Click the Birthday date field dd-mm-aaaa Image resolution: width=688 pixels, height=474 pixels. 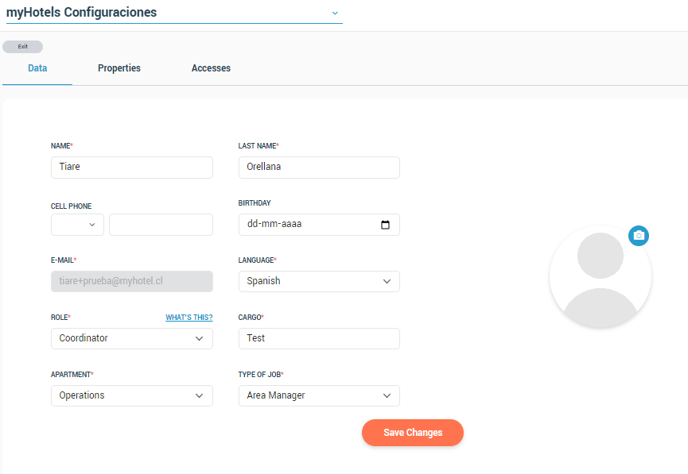(x=319, y=225)
